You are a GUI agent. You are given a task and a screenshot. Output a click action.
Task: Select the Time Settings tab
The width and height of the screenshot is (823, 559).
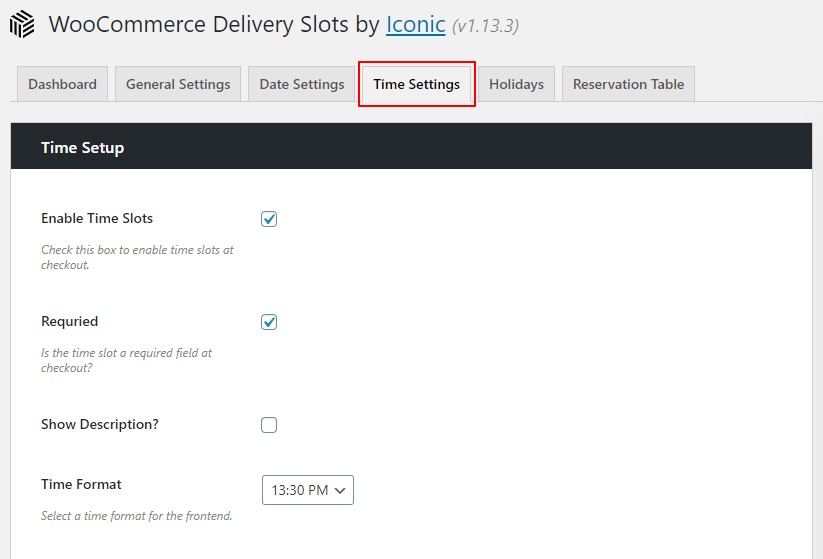click(416, 84)
